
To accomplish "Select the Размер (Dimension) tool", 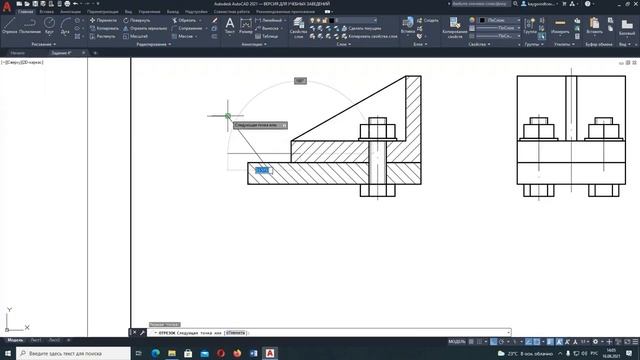I will [246, 25].
